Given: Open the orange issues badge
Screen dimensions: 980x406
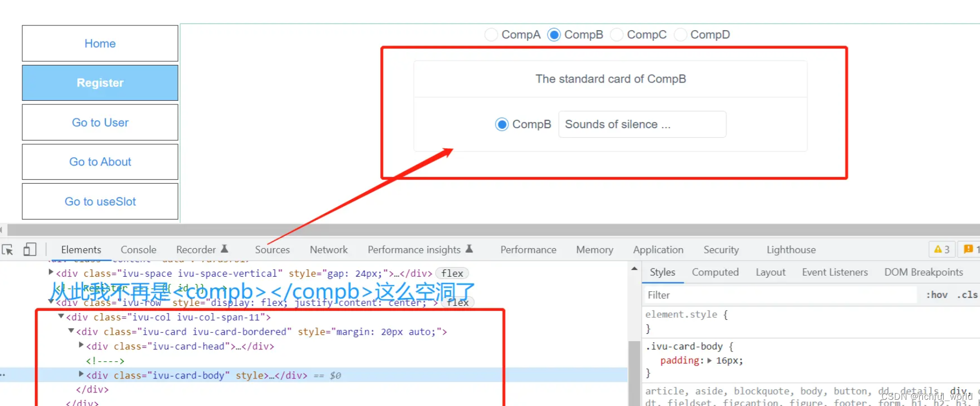Looking at the screenshot, I should coord(969,250).
